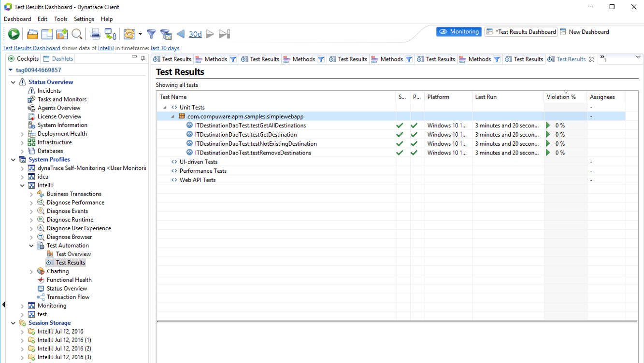
Task: Expand the Deployment Health node
Action: click(x=22, y=134)
